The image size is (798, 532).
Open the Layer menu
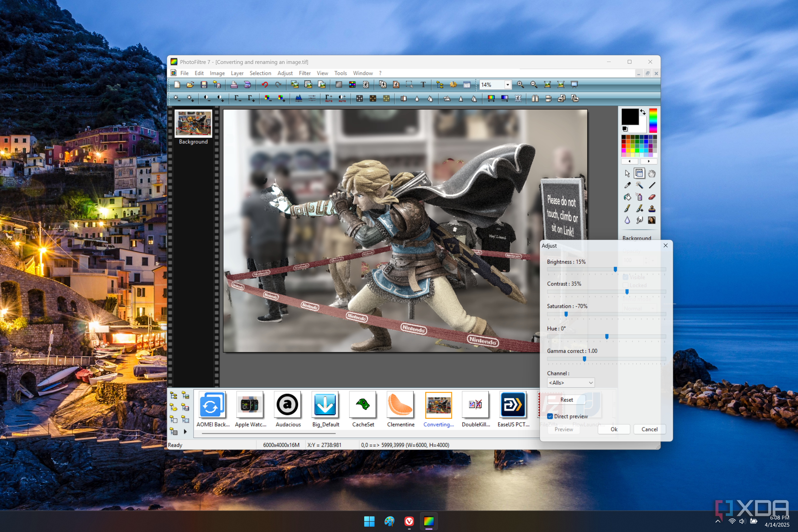pos(237,73)
